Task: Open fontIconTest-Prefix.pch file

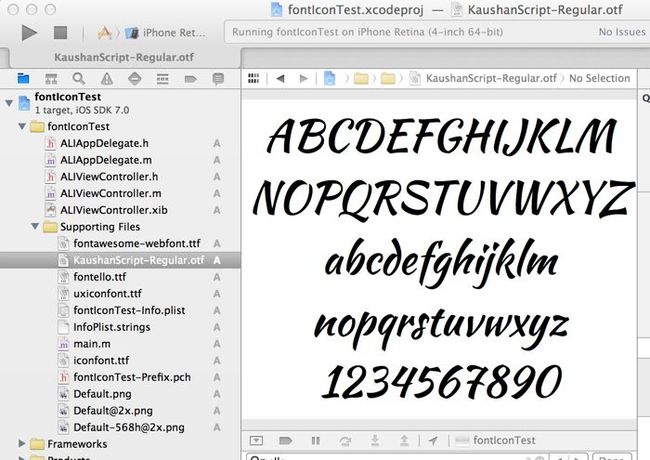Action: tap(132, 377)
